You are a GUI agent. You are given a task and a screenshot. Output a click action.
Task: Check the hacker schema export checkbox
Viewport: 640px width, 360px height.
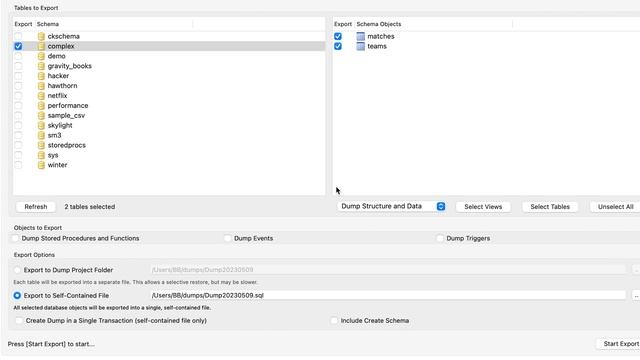pyautogui.click(x=18, y=76)
